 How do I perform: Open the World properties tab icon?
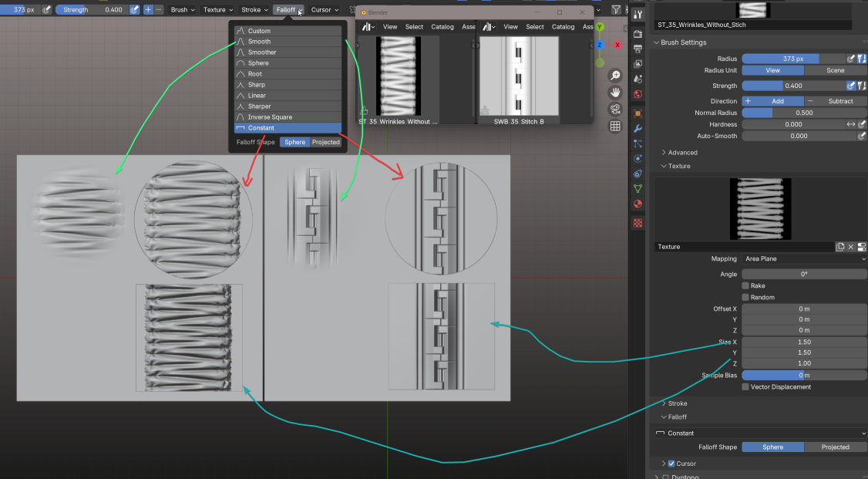[x=638, y=94]
